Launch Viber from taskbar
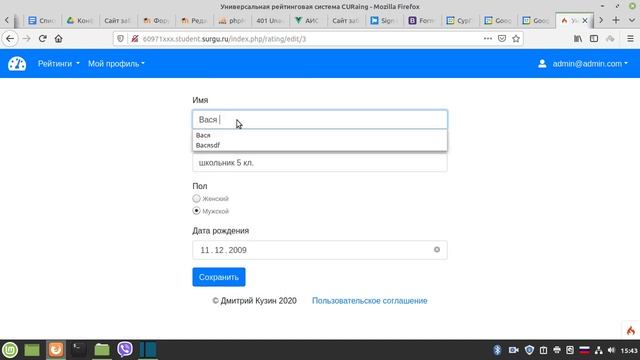Screen dimensions: 640x360 pos(125,349)
